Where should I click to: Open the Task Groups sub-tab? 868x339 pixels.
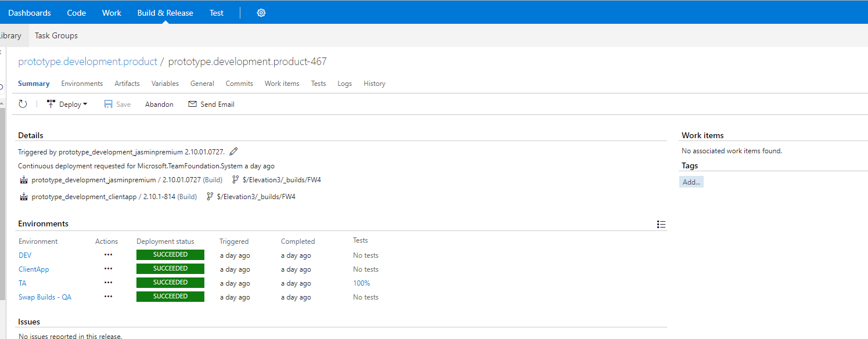point(56,35)
